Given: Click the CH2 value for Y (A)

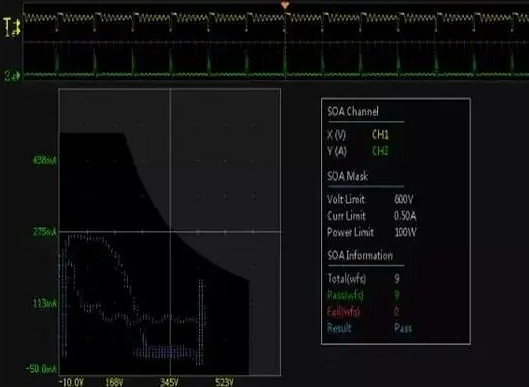Looking at the screenshot, I should (380, 150).
